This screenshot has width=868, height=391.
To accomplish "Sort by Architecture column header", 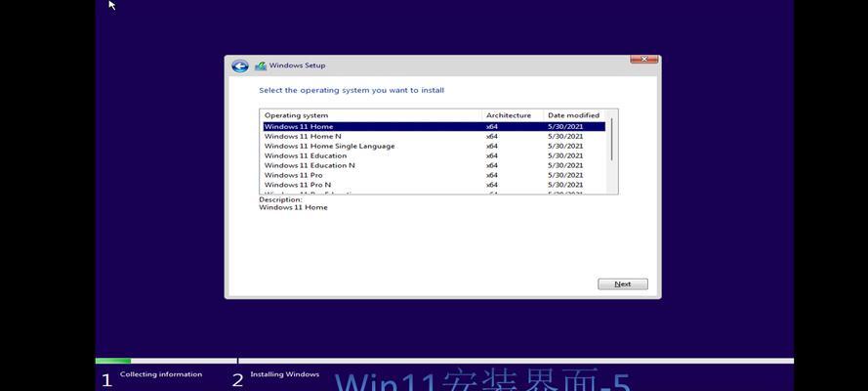I will pos(514,115).
